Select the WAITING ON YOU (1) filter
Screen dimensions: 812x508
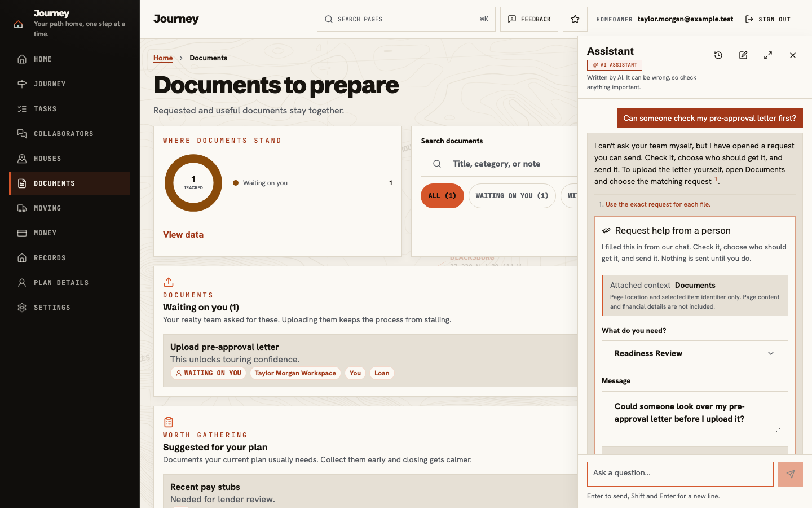click(x=512, y=196)
